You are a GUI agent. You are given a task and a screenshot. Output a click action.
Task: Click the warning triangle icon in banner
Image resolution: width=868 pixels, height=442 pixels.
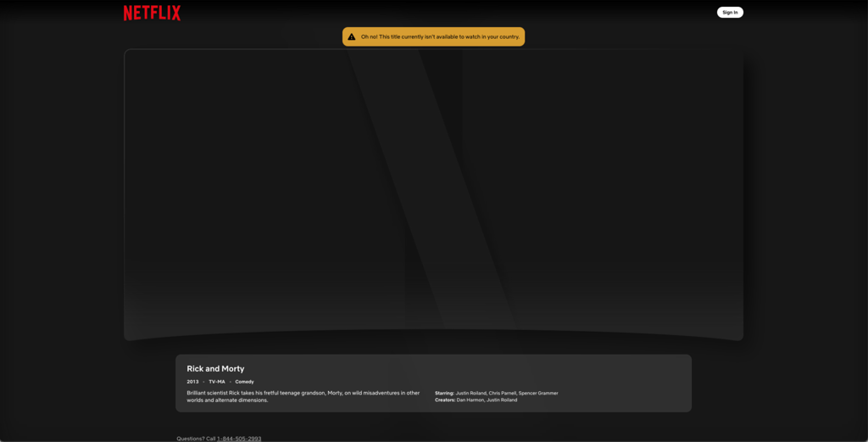point(352,36)
